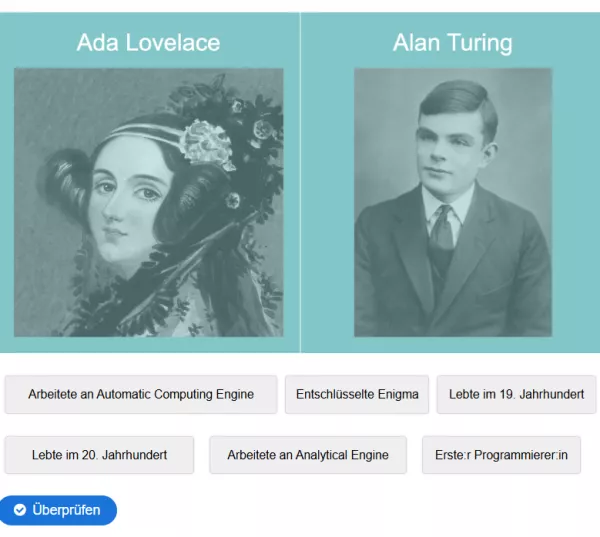Pick the 'Entschlüsselte Enigma' card

coord(357,395)
